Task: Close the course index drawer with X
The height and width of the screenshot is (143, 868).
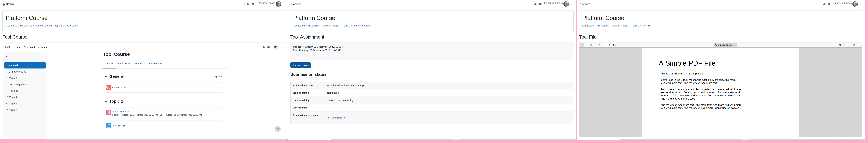Action: [x=7, y=57]
